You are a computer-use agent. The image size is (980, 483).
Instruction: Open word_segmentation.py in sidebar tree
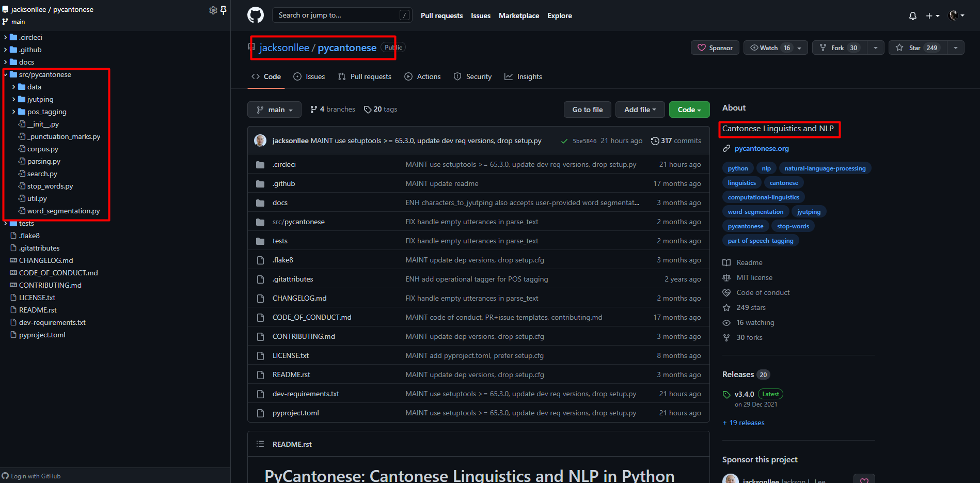click(x=63, y=211)
